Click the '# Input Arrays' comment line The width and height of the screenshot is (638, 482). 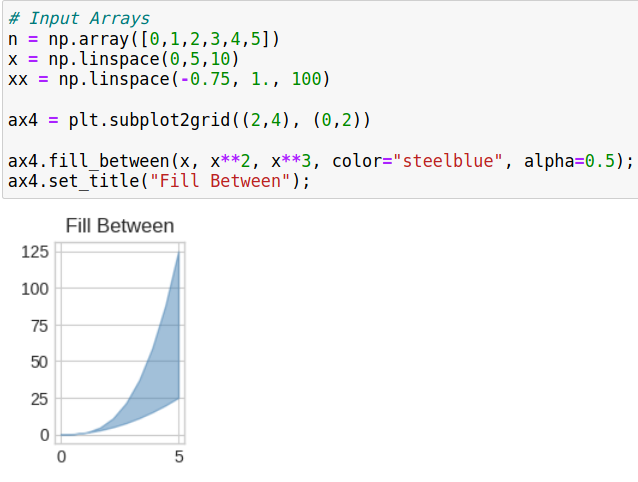point(79,19)
